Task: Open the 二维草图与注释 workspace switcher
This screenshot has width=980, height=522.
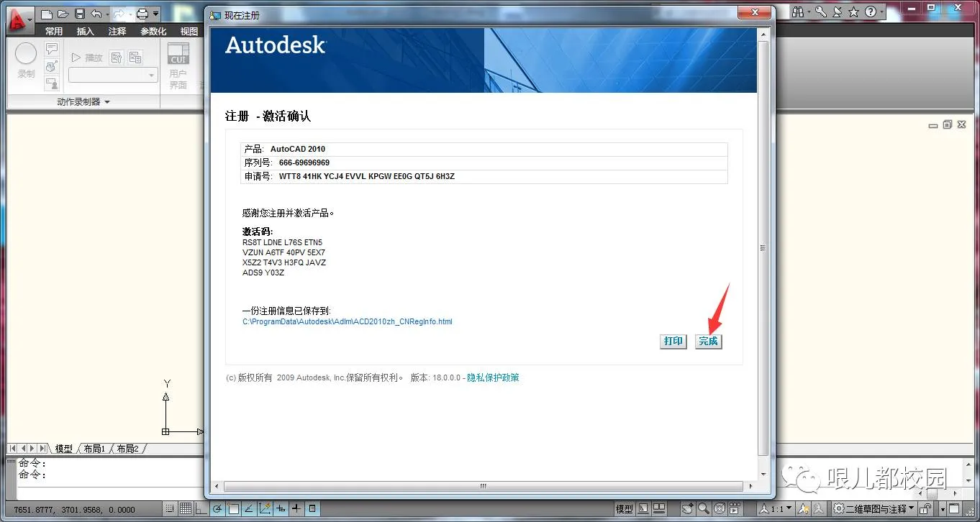Action: (x=874, y=509)
